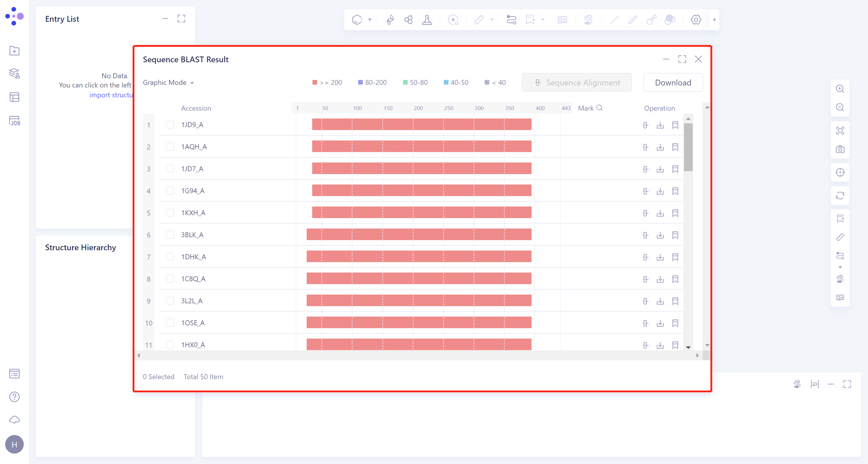Click the Mark search magnifier icon
Screen dimensions: 868x464
pos(599,108)
